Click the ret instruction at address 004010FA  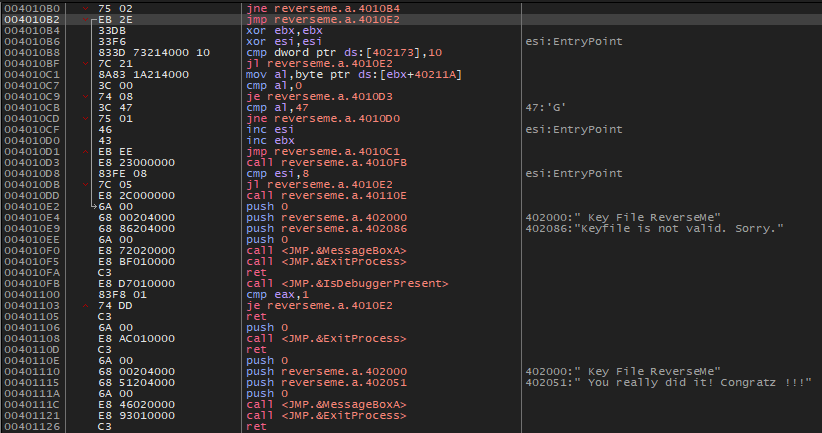pyautogui.click(x=256, y=273)
